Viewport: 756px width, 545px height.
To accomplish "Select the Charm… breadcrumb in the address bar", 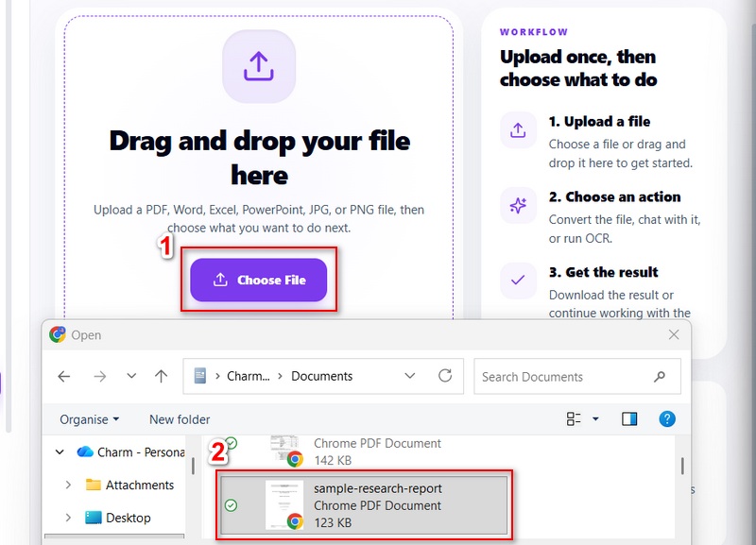I will point(249,376).
